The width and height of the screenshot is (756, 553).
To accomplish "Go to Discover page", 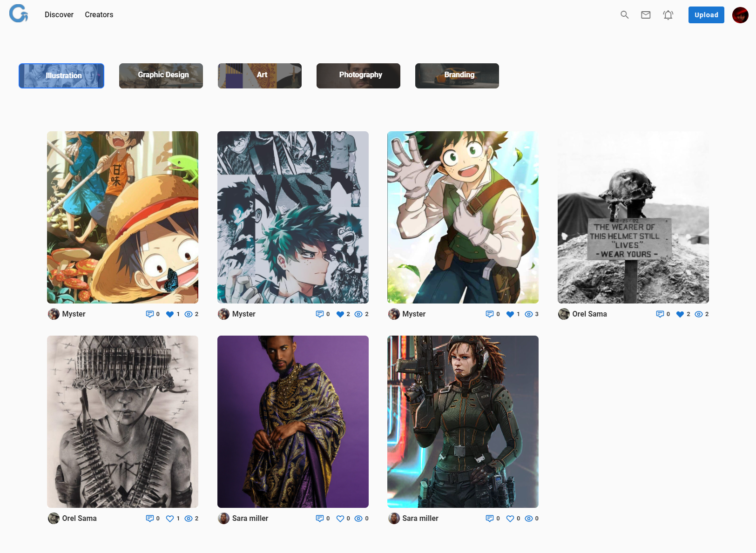I will click(x=59, y=14).
